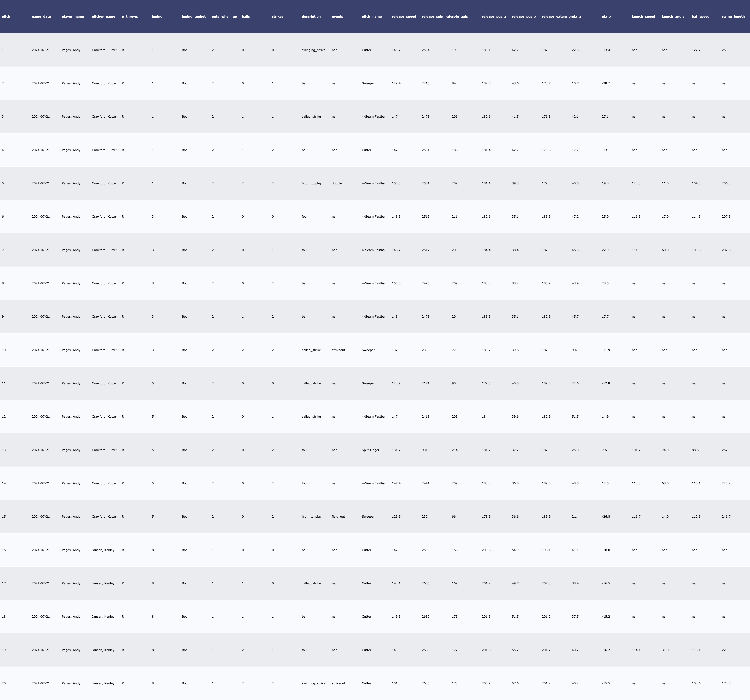Click 'Split-Finger' pitch name in row 13
Image resolution: width=750 pixels, height=700 pixels.
(x=370, y=450)
